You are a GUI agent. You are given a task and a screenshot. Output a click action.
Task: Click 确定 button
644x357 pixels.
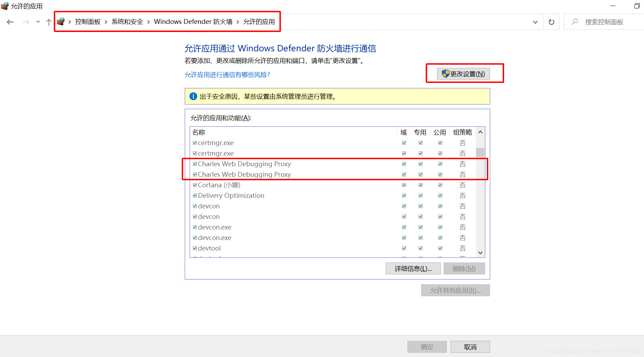[427, 347]
